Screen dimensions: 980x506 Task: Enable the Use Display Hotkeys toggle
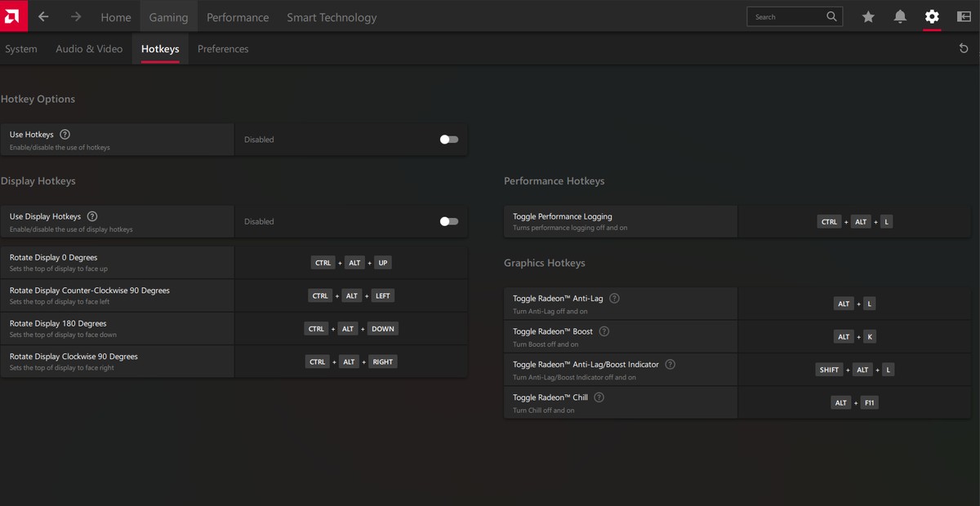(448, 221)
